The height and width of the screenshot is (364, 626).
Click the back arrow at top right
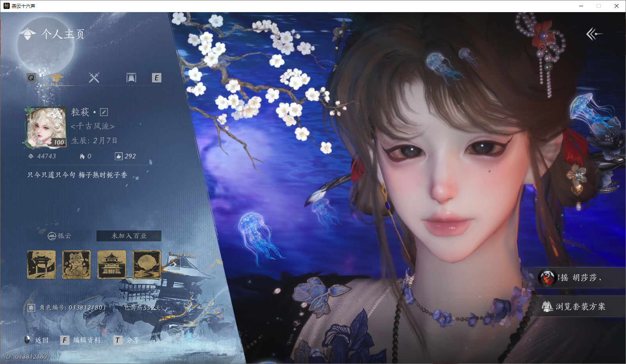(x=594, y=34)
